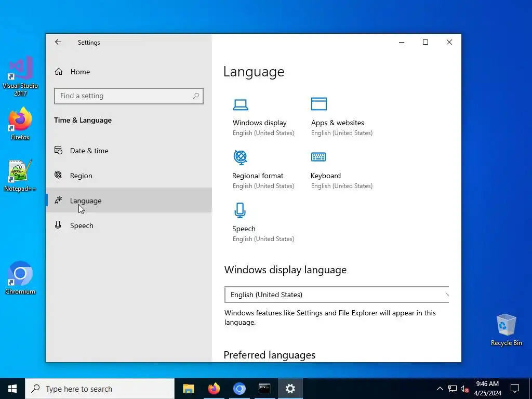
Task: Open the Regional format tile label
Action: (x=258, y=176)
